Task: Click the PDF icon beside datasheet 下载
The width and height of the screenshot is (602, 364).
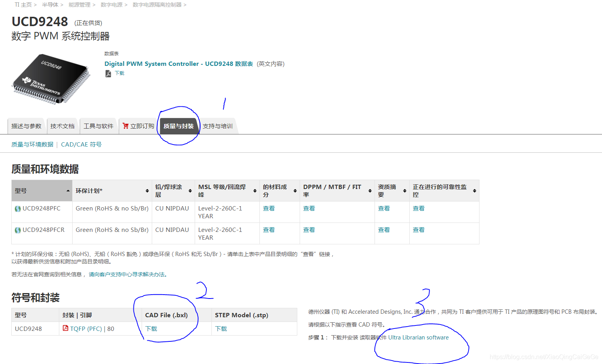Action: pyautogui.click(x=108, y=74)
